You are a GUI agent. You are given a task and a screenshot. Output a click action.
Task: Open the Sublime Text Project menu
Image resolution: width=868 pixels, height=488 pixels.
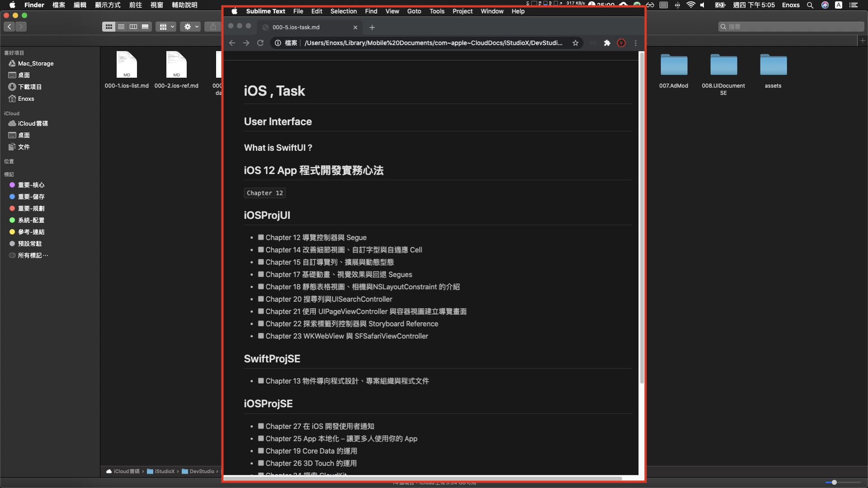click(x=462, y=11)
